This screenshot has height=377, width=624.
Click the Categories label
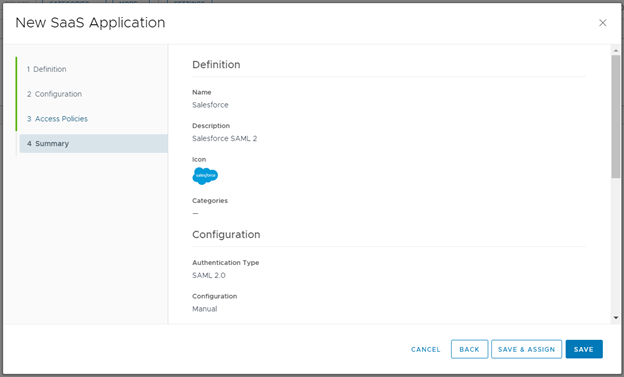[x=210, y=201]
